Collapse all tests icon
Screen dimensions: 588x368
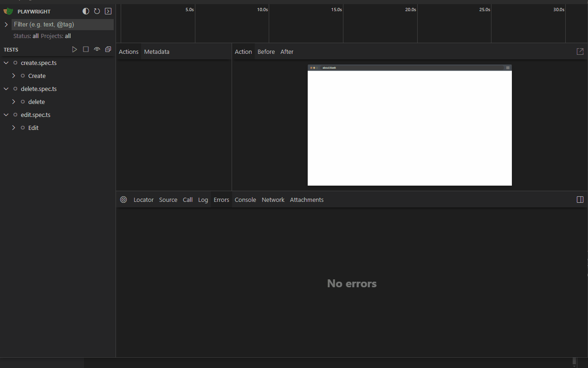[108, 49]
